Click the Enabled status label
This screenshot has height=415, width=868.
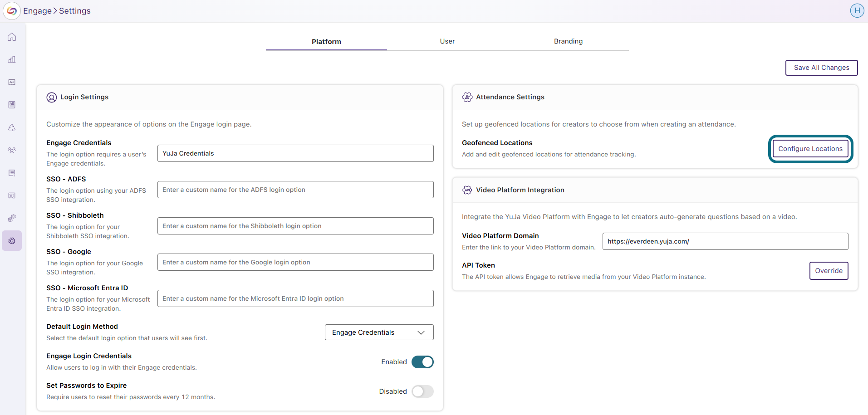click(394, 362)
